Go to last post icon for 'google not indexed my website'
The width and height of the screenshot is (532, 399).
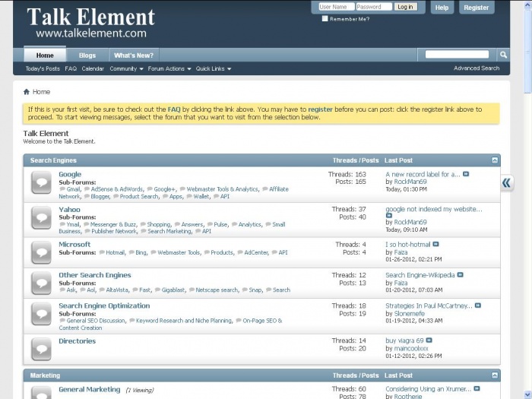[389, 215]
